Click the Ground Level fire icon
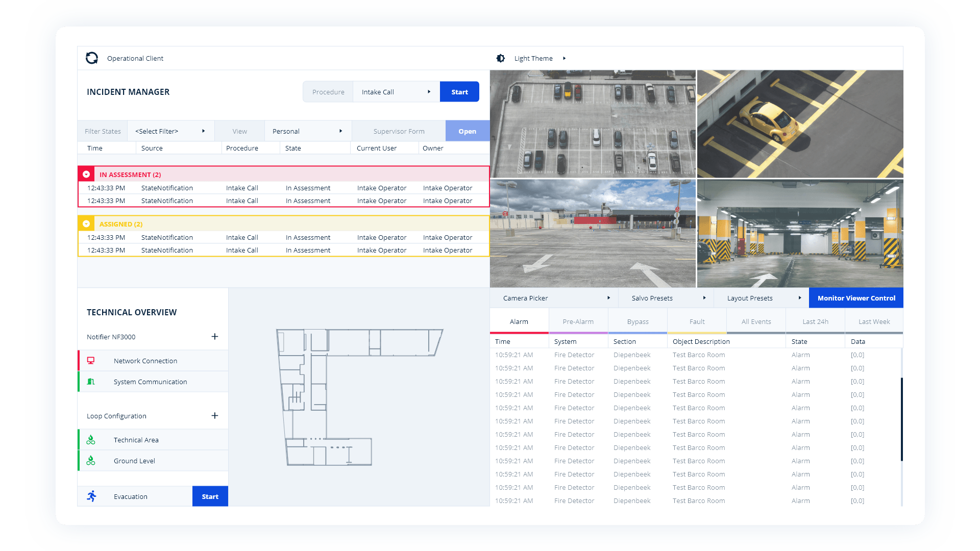Screen dimensions: 980x551 [91, 461]
